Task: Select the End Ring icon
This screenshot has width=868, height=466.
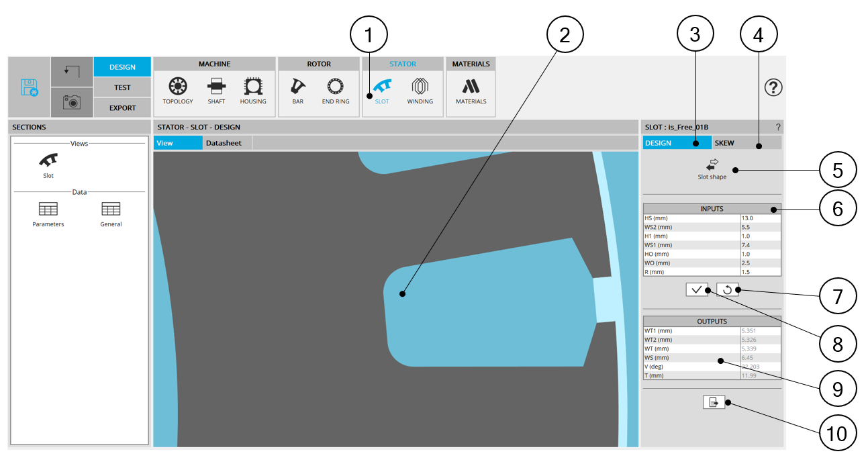Action: pos(335,90)
